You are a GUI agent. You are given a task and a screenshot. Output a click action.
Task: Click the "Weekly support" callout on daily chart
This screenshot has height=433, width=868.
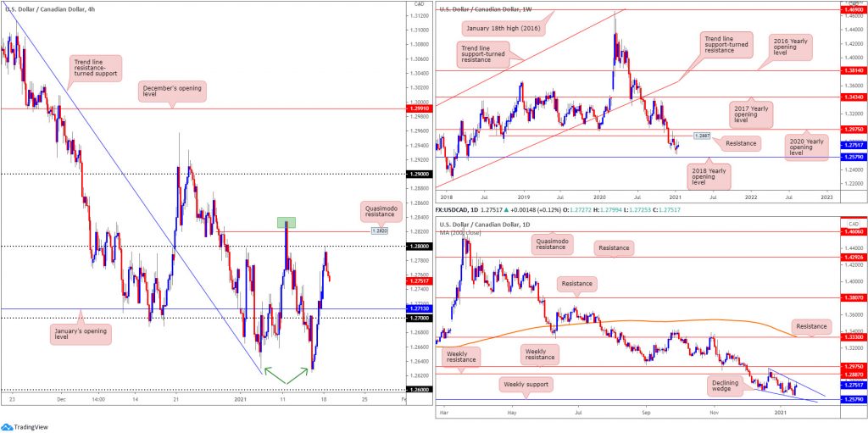pos(526,384)
